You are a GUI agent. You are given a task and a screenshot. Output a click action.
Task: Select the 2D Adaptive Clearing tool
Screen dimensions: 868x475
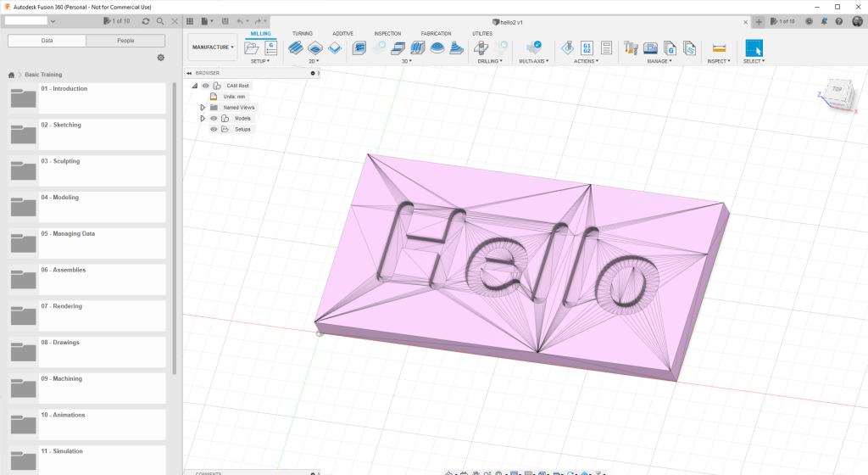point(296,48)
